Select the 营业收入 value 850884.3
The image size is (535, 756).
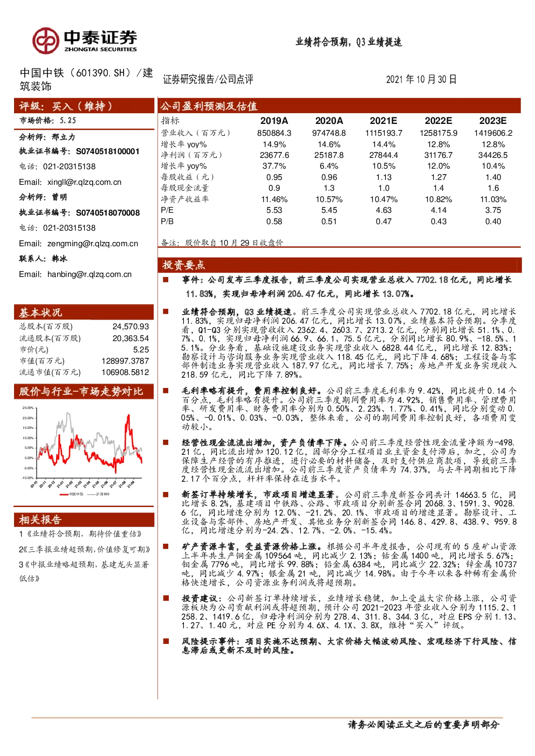click(x=274, y=133)
